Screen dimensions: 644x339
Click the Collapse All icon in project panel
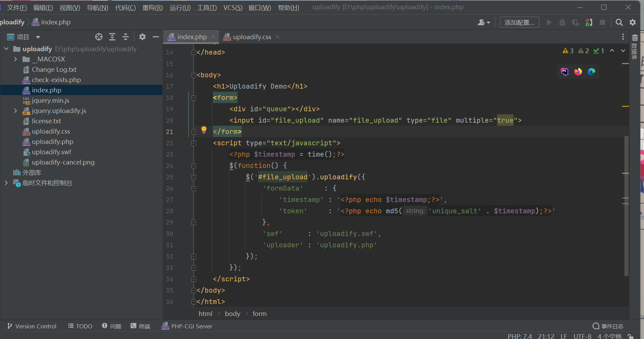pyautogui.click(x=126, y=37)
